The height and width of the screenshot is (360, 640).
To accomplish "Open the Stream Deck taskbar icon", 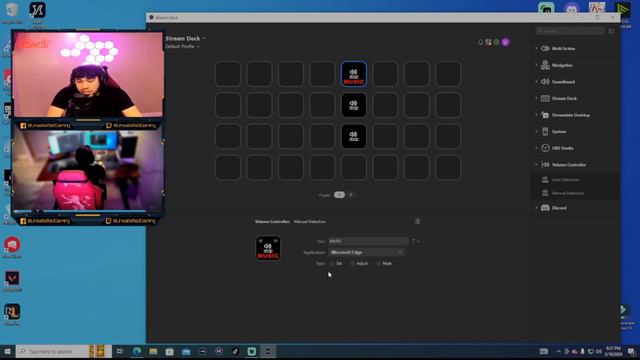I will point(268,351).
